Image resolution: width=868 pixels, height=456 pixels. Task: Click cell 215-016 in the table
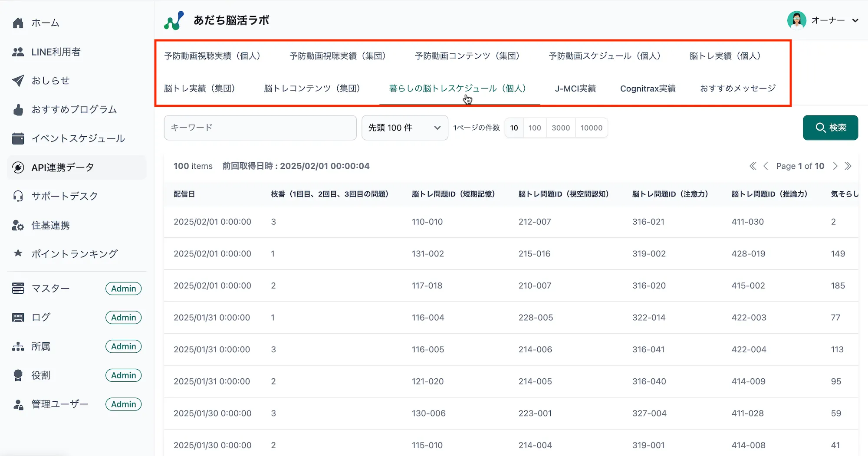[x=534, y=253]
